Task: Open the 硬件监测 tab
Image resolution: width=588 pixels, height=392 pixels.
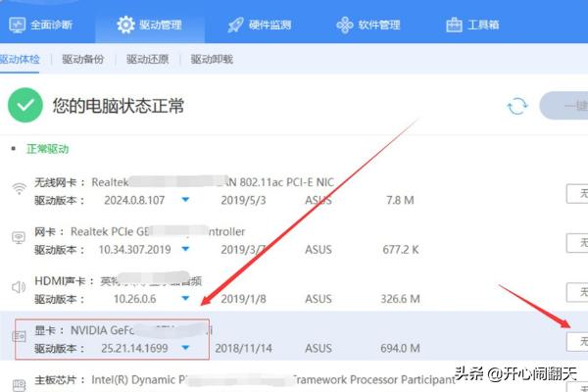Action: pos(260,24)
